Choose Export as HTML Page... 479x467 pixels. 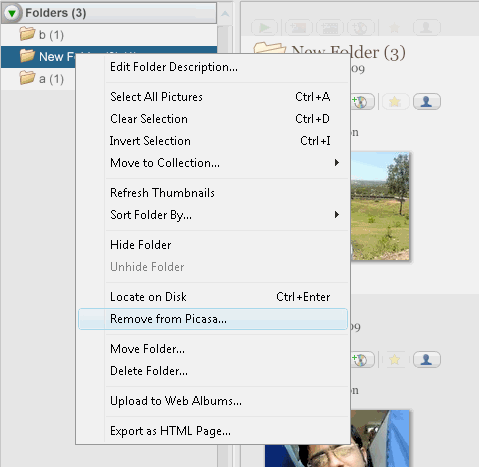213,431
